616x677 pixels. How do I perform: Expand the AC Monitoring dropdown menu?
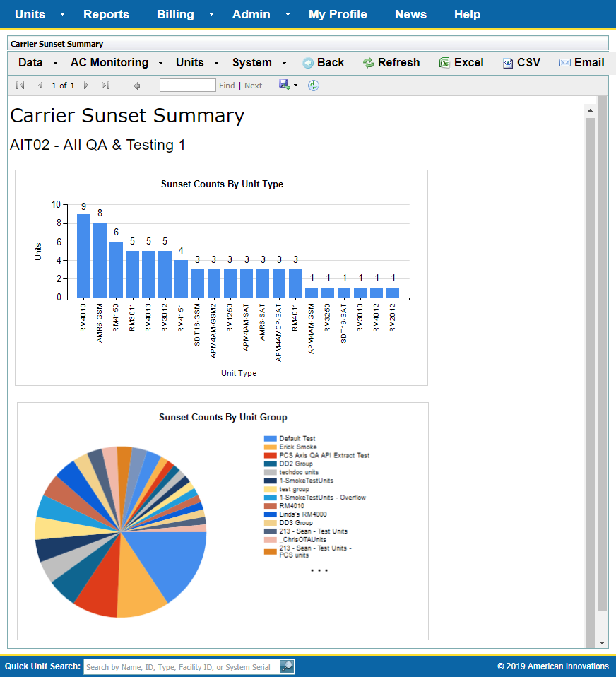(161, 63)
